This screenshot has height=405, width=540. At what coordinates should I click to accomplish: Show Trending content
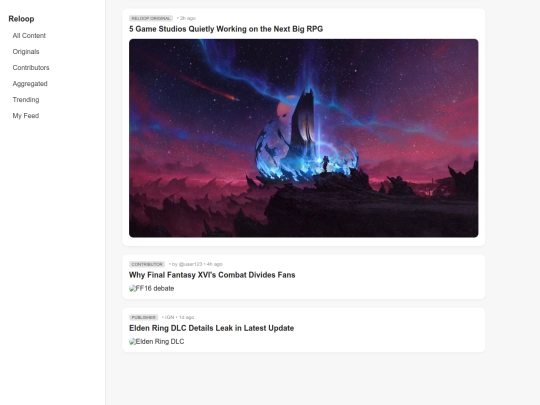(26, 100)
